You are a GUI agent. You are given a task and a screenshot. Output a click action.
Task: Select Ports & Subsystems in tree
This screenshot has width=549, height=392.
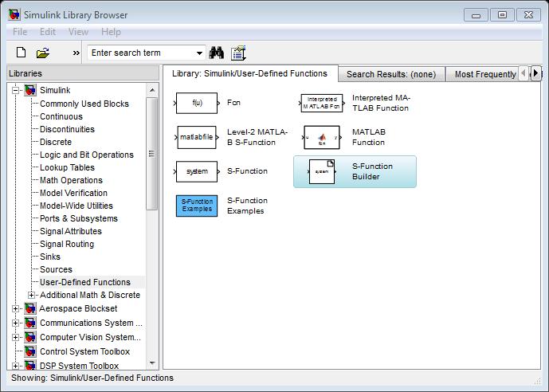pos(79,218)
